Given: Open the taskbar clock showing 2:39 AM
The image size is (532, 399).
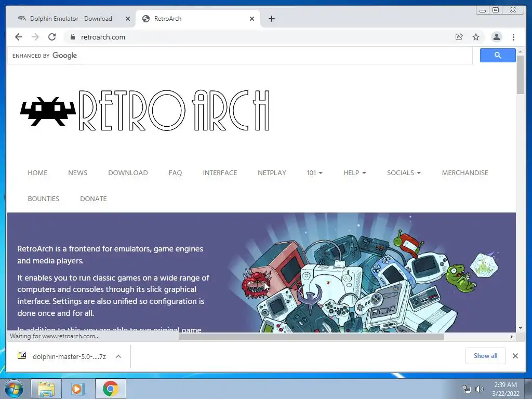Looking at the screenshot, I should (x=506, y=389).
